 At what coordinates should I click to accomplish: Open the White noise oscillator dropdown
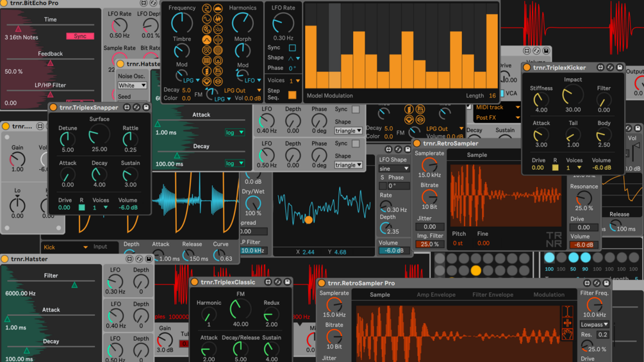coord(132,85)
